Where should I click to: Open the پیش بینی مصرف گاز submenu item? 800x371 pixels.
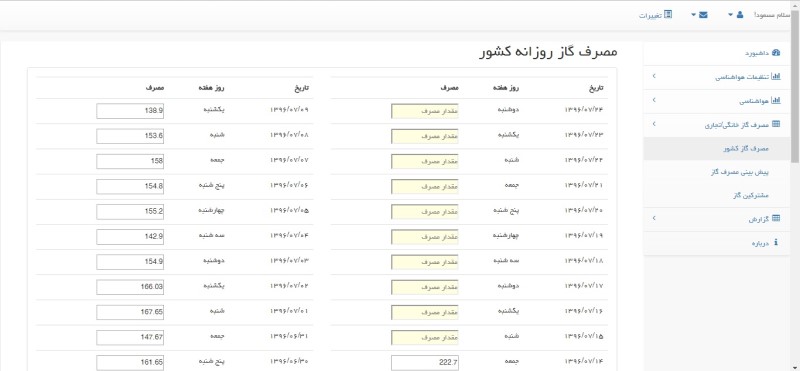click(x=739, y=172)
